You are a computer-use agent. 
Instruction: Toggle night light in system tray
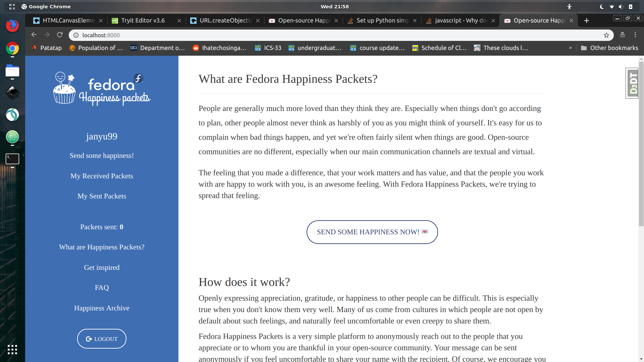[602, 7]
